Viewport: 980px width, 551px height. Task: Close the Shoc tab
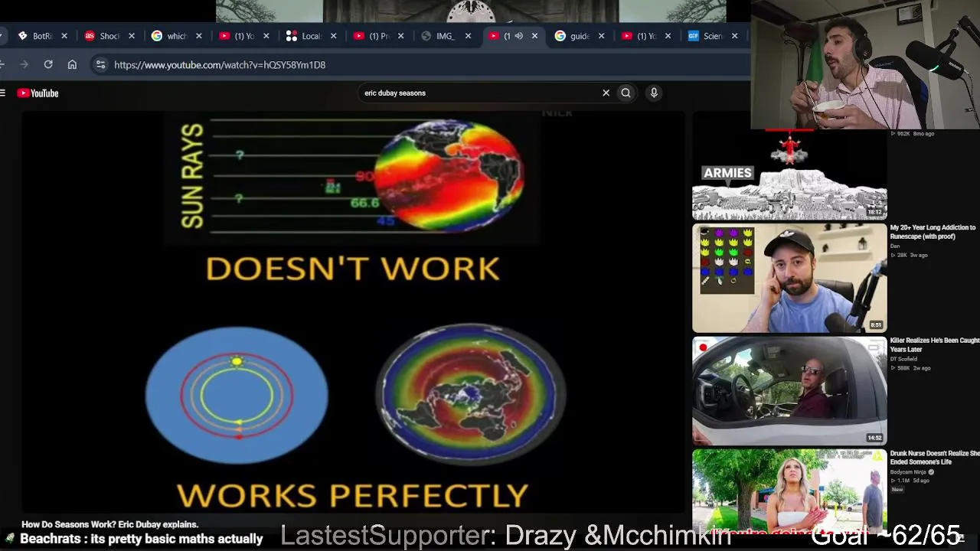point(132,36)
